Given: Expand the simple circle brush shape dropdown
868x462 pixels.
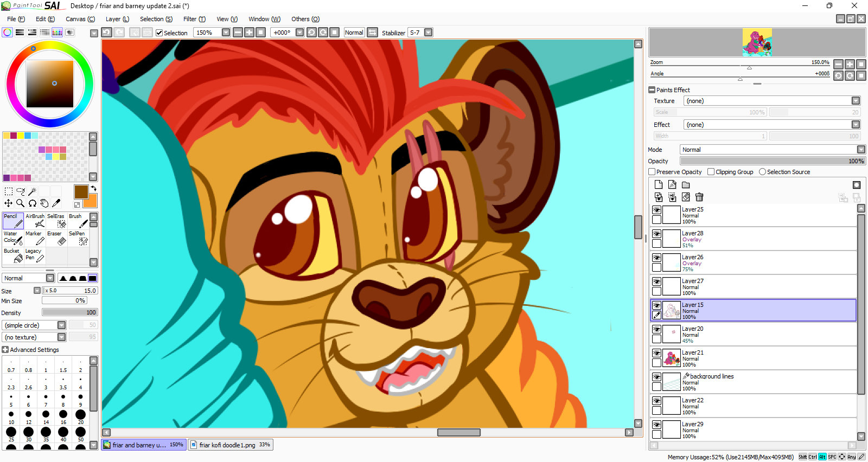Looking at the screenshot, I should click(61, 325).
